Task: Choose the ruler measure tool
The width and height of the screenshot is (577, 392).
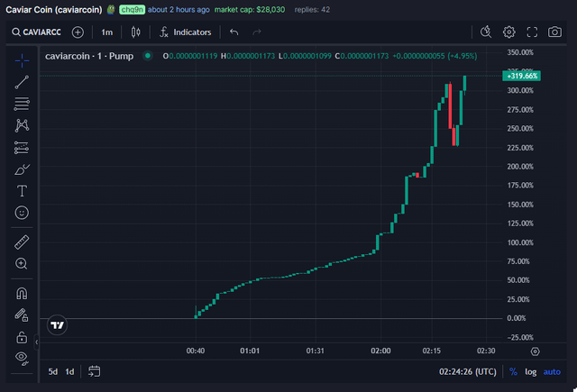Action: point(22,242)
